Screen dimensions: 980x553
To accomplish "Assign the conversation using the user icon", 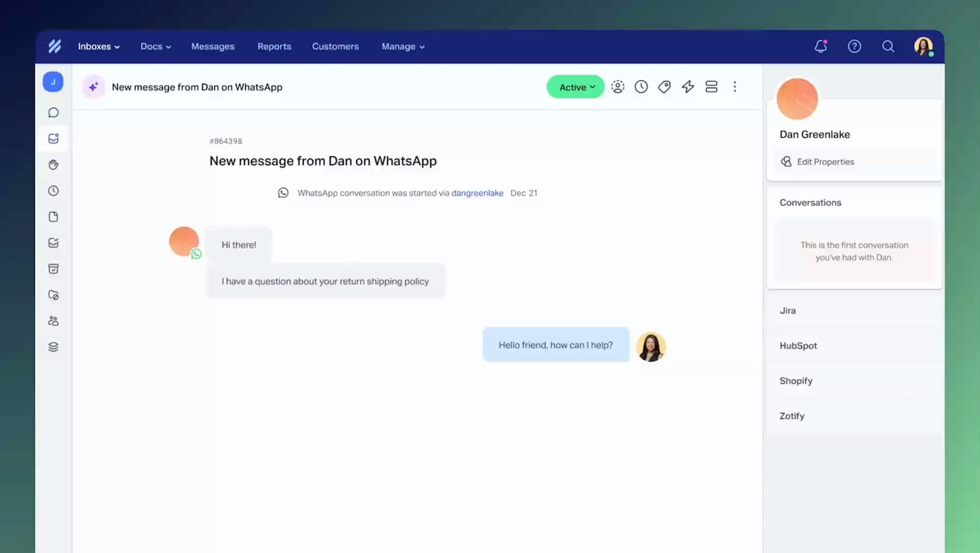I will point(618,87).
